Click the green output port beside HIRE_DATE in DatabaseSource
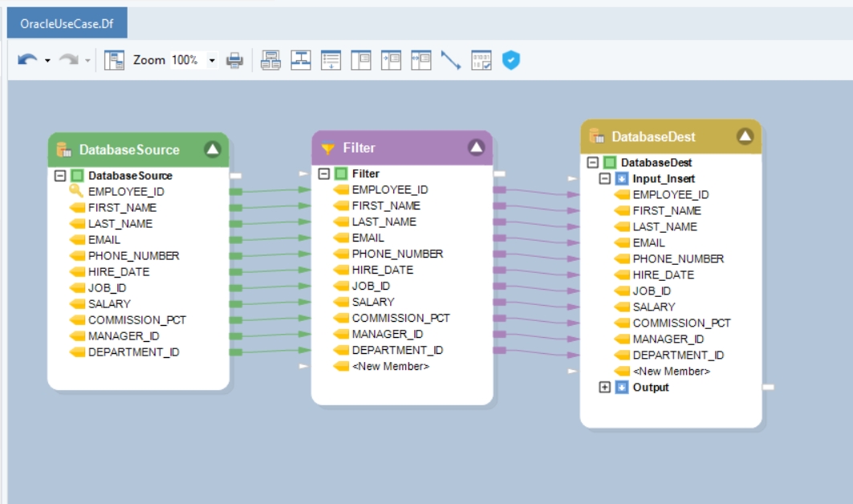The width and height of the screenshot is (853, 504). coord(236,272)
